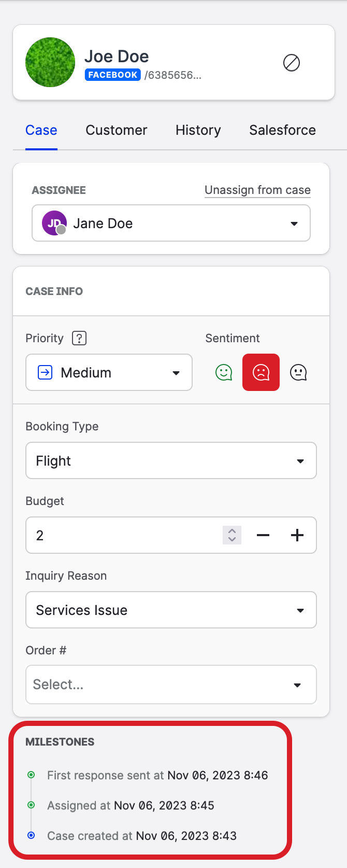
Task: Select the positive sentiment smiley icon
Action: click(x=223, y=372)
